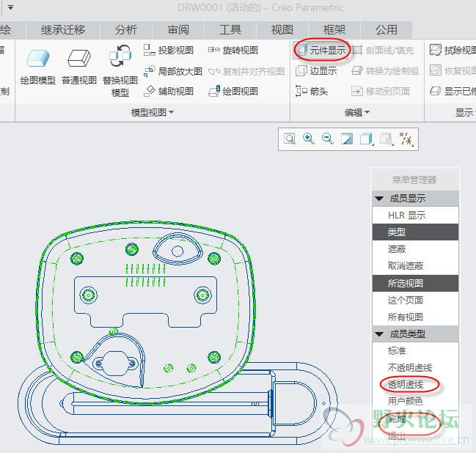This screenshot has height=453, width=476.
Task: Switch to the Review (审阅) tab
Action: 178,30
